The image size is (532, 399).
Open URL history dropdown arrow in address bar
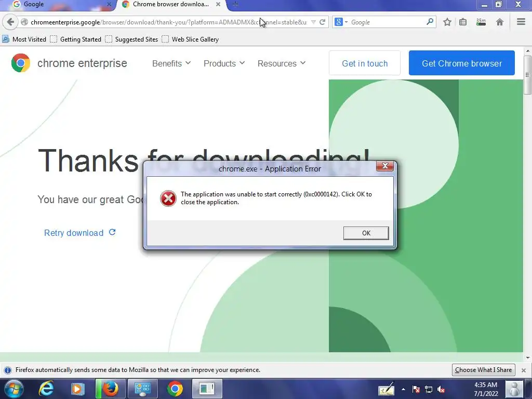(313, 22)
